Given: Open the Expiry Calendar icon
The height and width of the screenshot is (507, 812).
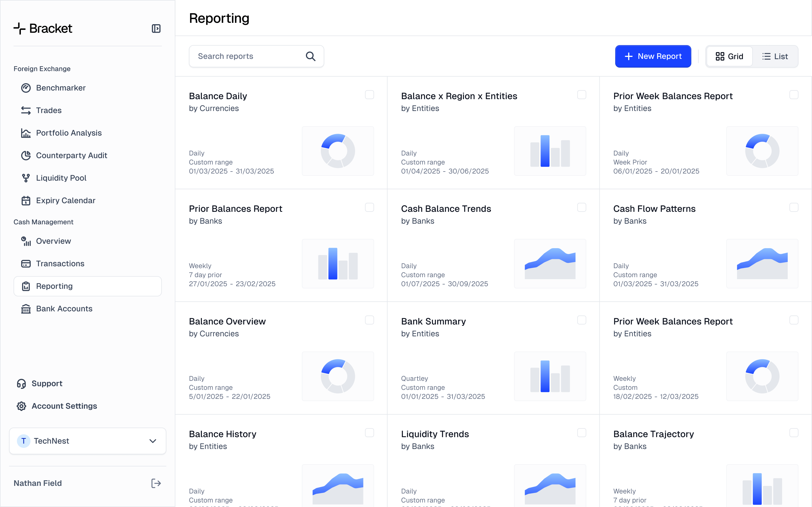Looking at the screenshot, I should [26, 201].
